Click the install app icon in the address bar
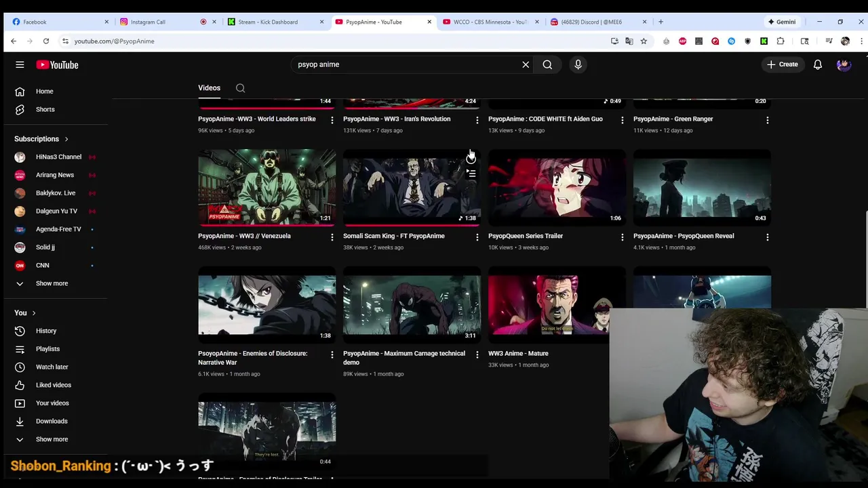Screen dimensions: 868x488 pyautogui.click(x=614, y=41)
